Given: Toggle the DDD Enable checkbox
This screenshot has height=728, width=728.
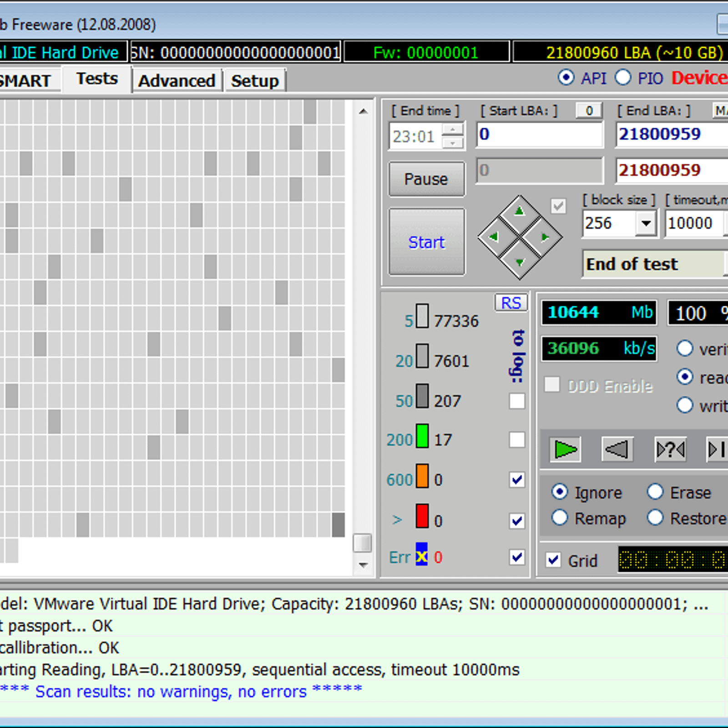Looking at the screenshot, I should [552, 384].
